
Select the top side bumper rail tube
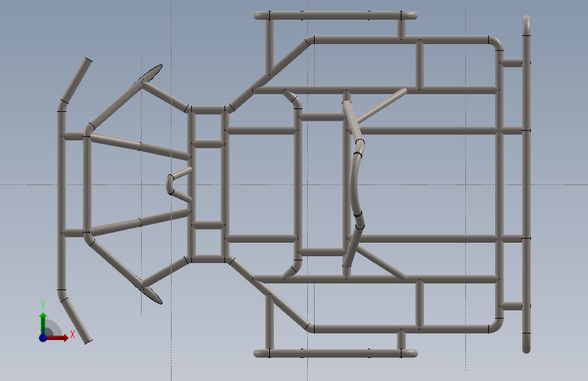tap(335, 16)
